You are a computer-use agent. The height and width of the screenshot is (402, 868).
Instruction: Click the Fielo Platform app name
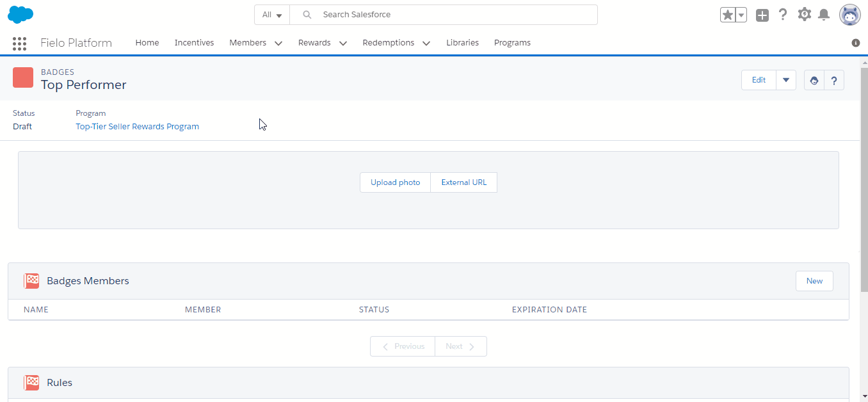(76, 43)
